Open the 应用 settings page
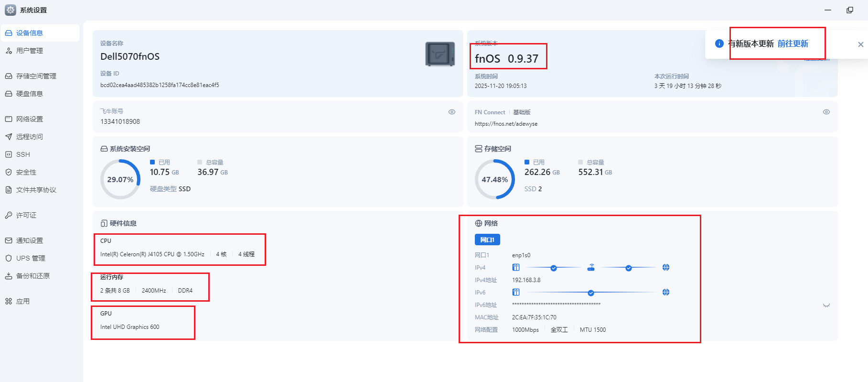 click(40, 301)
